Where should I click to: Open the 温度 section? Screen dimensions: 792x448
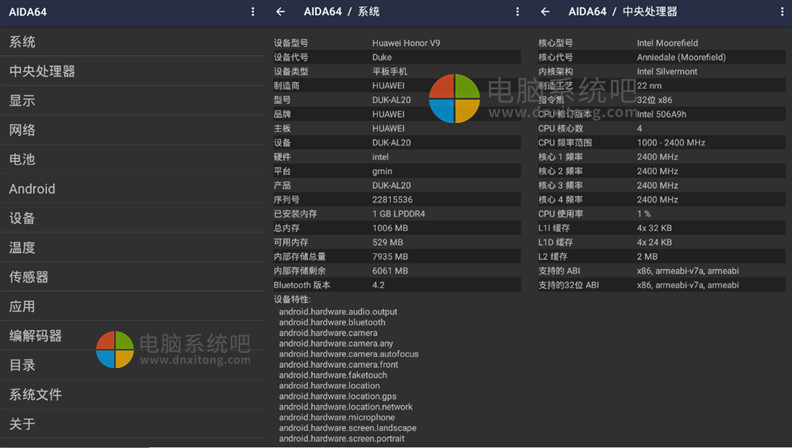132,247
